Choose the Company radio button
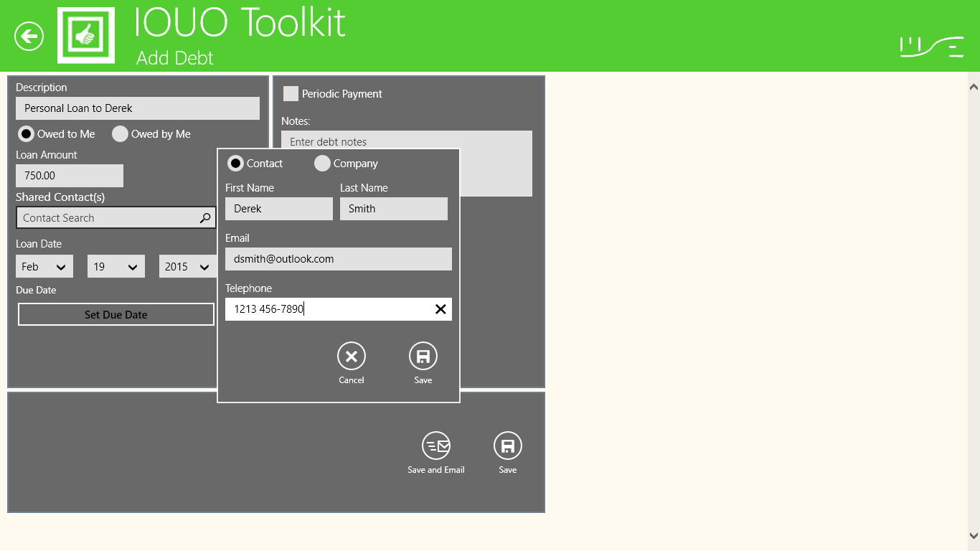The width and height of the screenshot is (980, 551). [322, 164]
